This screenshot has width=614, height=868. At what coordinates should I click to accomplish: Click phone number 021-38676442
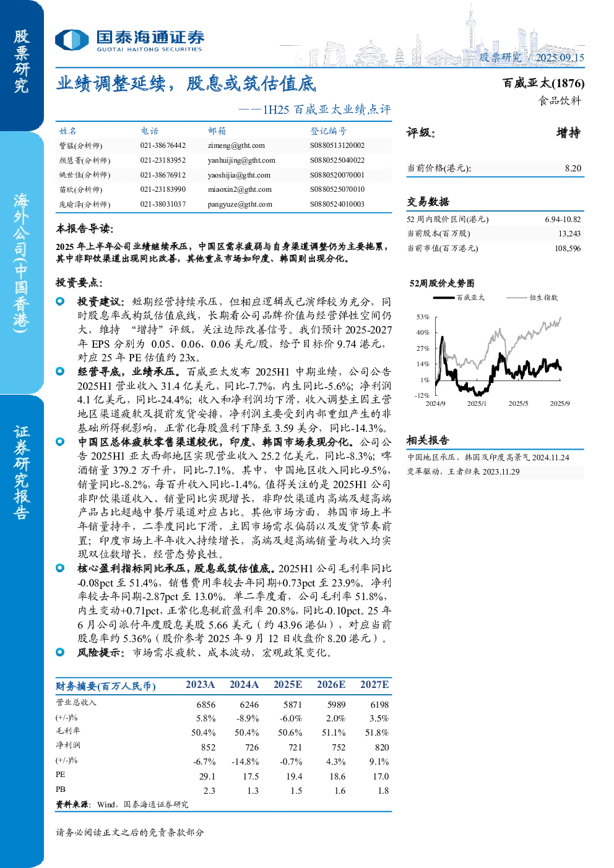(163, 145)
